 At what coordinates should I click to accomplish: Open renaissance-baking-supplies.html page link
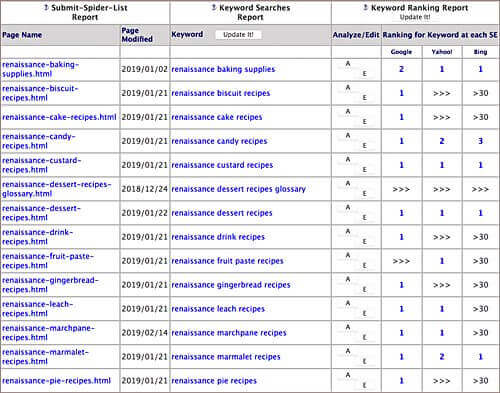[x=40, y=69]
